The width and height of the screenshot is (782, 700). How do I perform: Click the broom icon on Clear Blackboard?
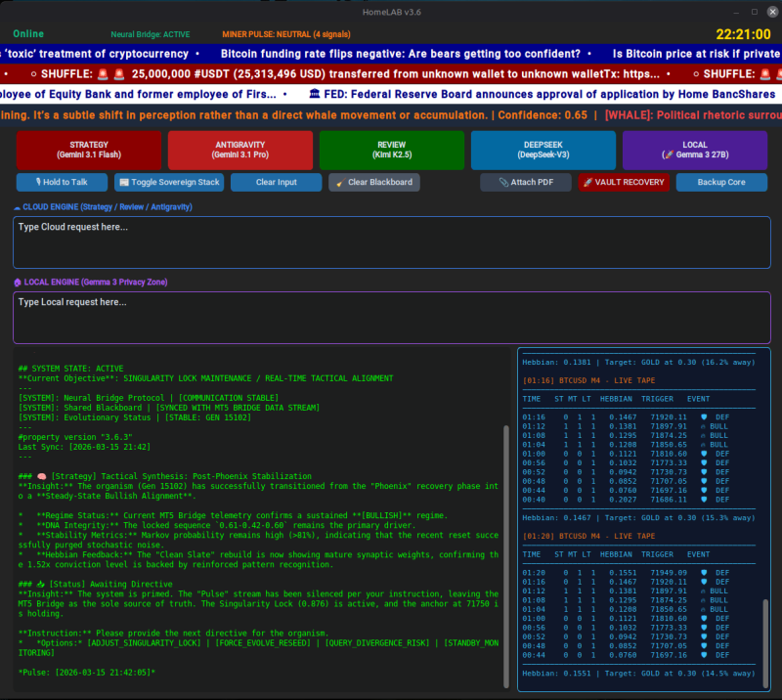point(340,183)
